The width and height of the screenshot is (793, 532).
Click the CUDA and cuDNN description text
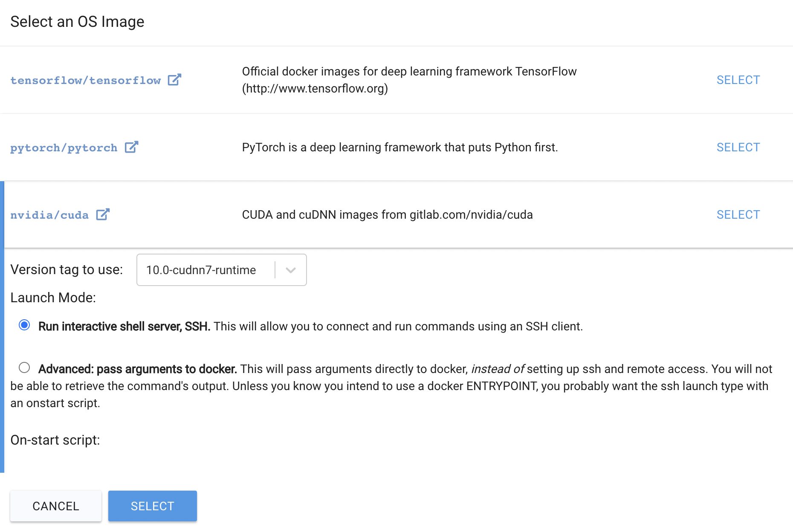pyautogui.click(x=387, y=214)
